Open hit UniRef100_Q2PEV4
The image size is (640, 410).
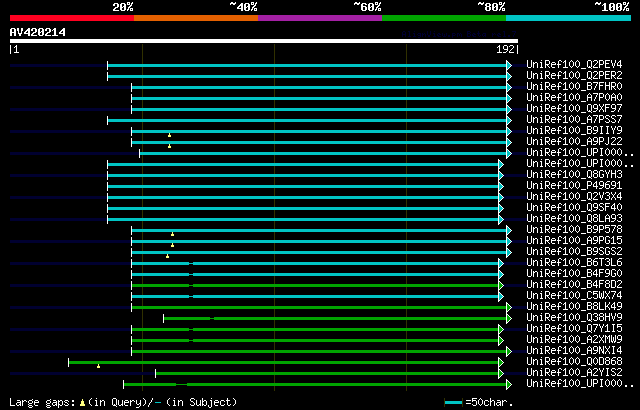(574, 64)
